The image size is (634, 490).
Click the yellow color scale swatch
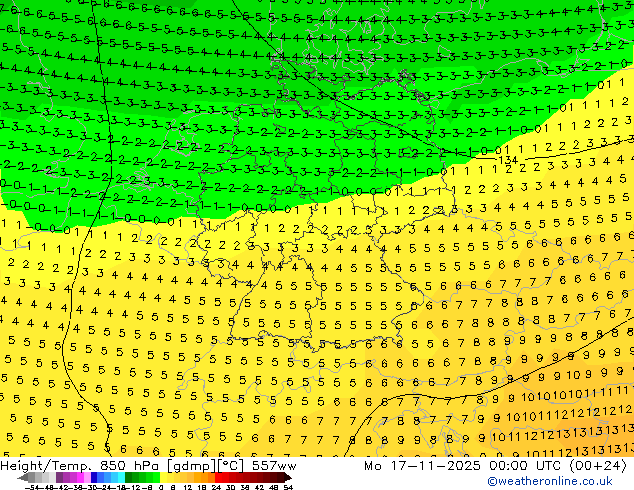164,477
